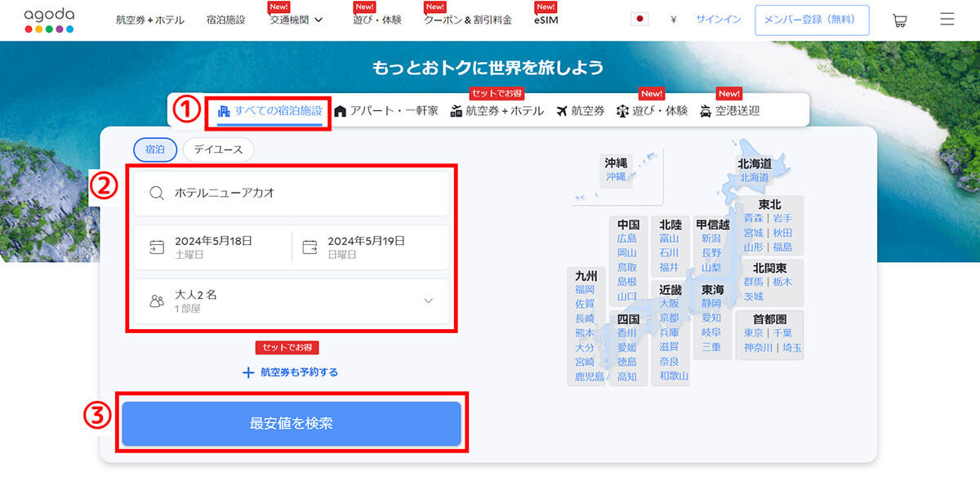The height and width of the screenshot is (481, 980).
Task: Click the check-out calendar icon
Action: click(310, 247)
